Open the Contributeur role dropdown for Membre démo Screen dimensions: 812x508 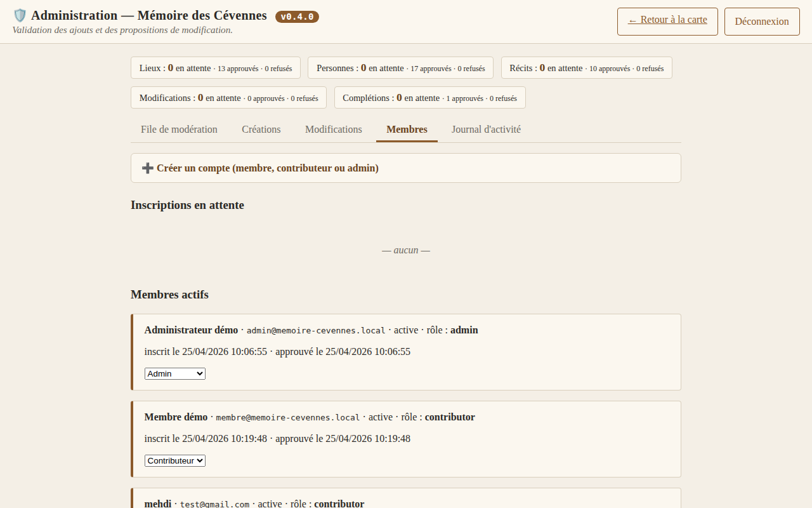pos(174,460)
